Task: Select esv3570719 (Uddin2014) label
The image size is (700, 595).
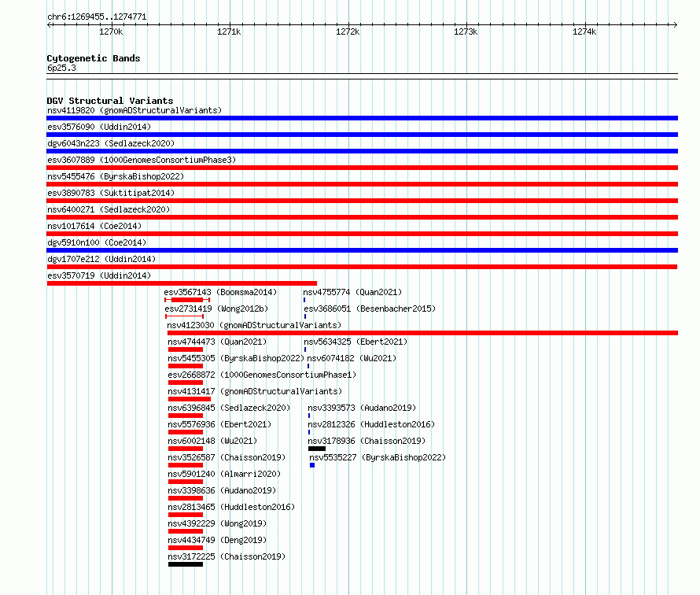Action: coord(99,275)
